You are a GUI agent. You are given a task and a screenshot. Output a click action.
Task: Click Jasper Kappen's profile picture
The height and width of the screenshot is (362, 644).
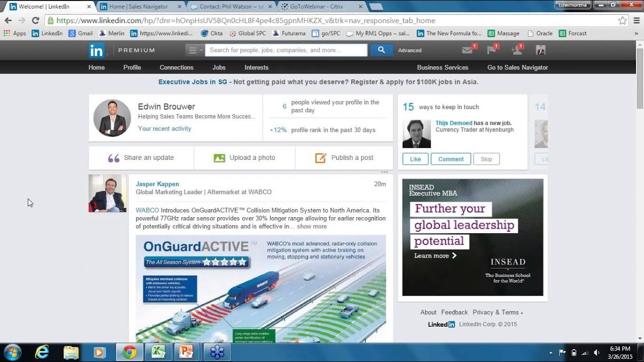[x=108, y=193]
